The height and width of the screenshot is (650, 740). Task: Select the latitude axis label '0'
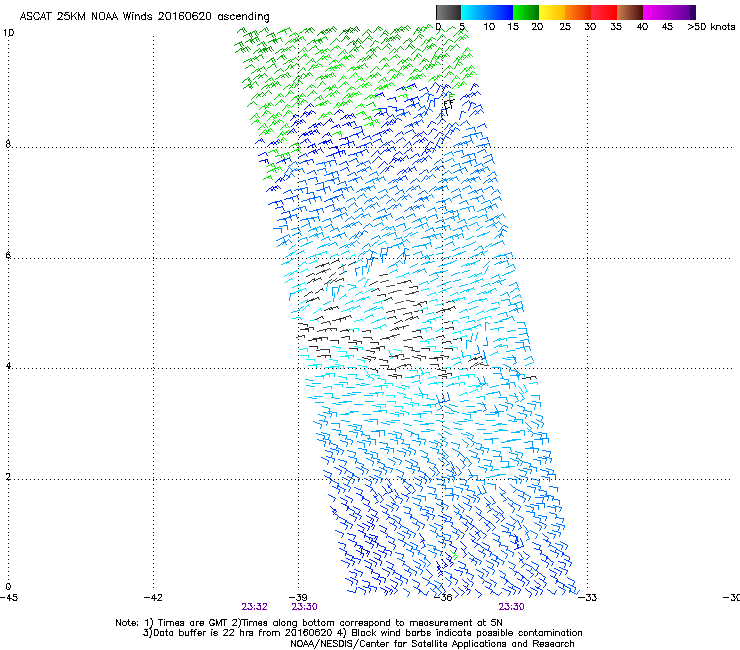[x=8, y=587]
